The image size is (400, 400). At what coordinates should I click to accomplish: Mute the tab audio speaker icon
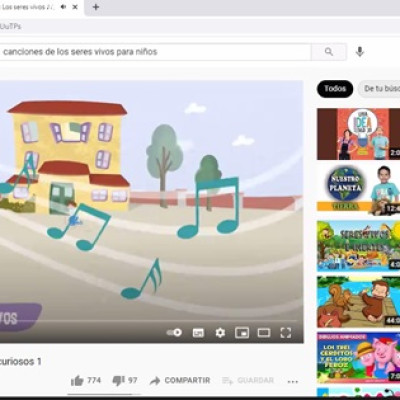pyautogui.click(x=63, y=7)
